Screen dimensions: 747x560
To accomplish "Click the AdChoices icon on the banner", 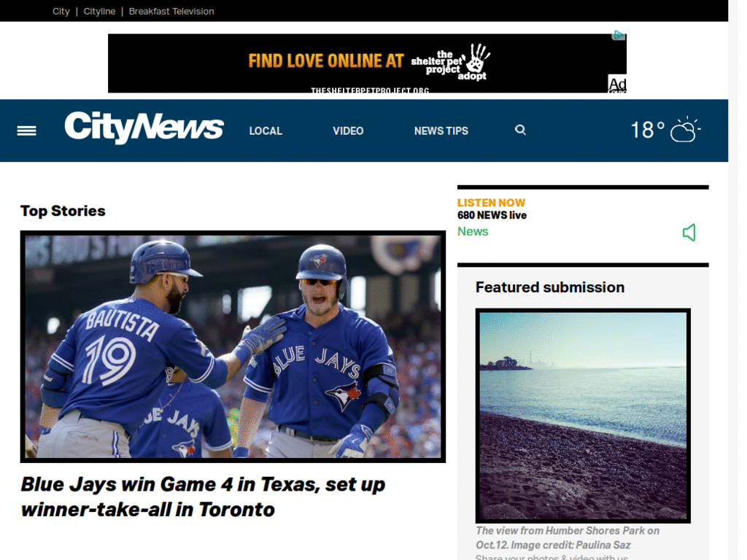I will coord(619,35).
